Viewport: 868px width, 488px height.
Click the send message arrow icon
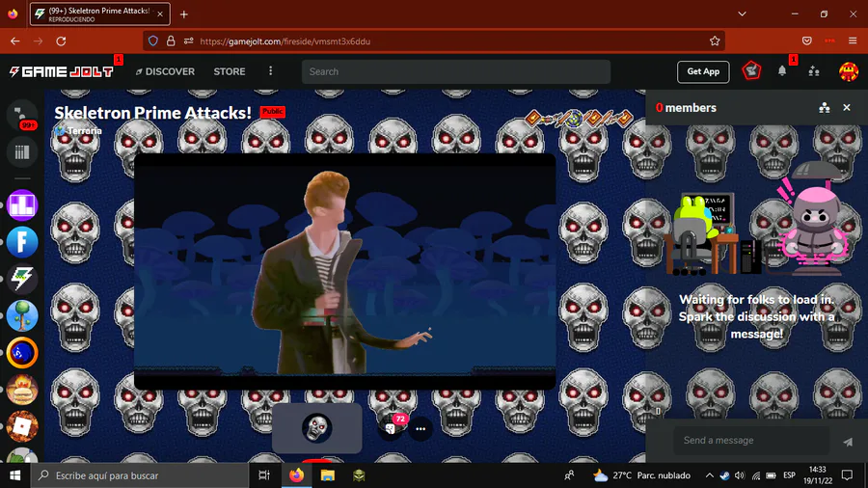point(848,441)
